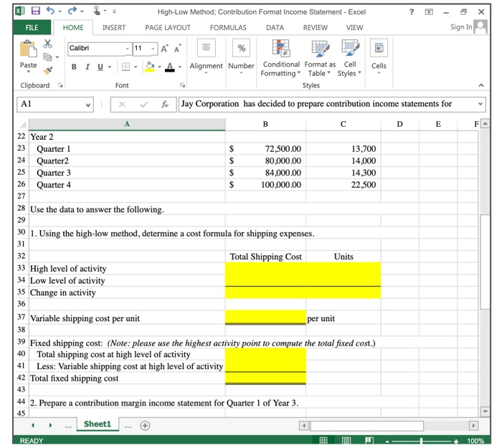
Task: Toggle Italic formatting
Action: tap(87, 67)
